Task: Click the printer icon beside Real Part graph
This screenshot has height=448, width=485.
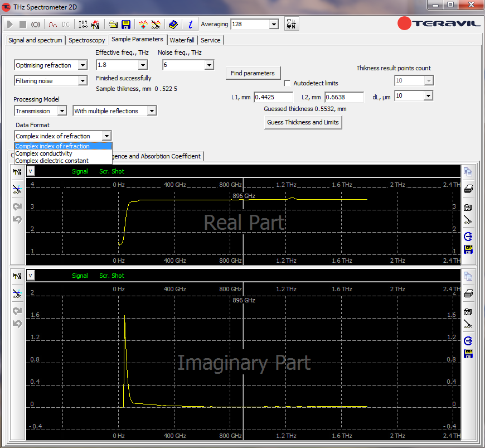Action: pyautogui.click(x=468, y=189)
